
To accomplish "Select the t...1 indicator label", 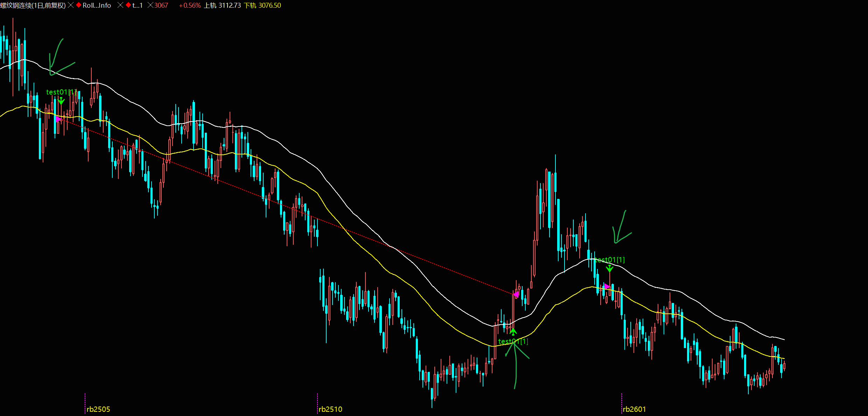I will [x=137, y=5].
